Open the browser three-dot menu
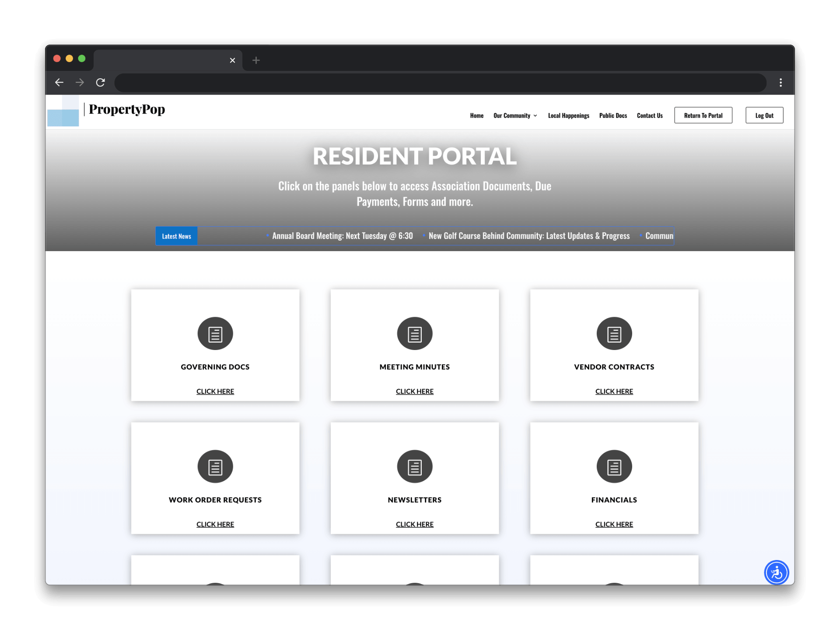Image resolution: width=840 pixels, height=630 pixels. click(x=780, y=82)
